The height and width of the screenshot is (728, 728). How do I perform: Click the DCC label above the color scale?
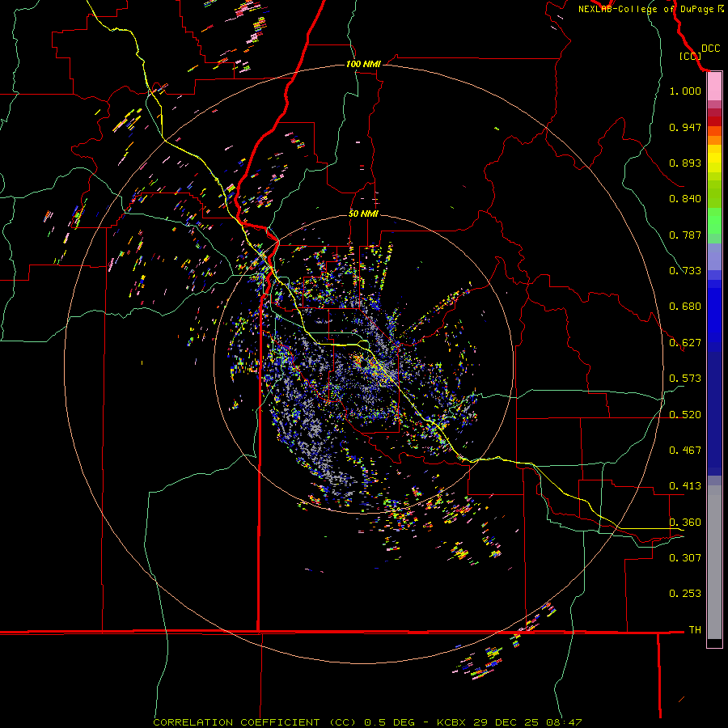point(710,49)
